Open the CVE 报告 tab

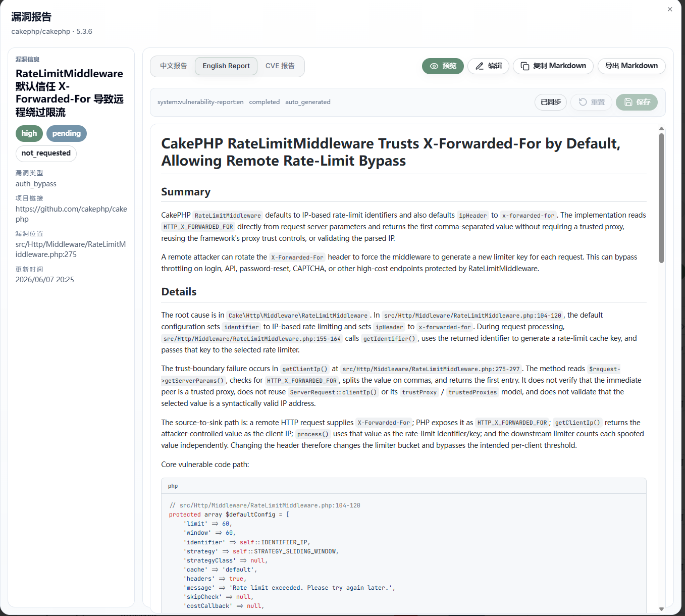pyautogui.click(x=280, y=66)
